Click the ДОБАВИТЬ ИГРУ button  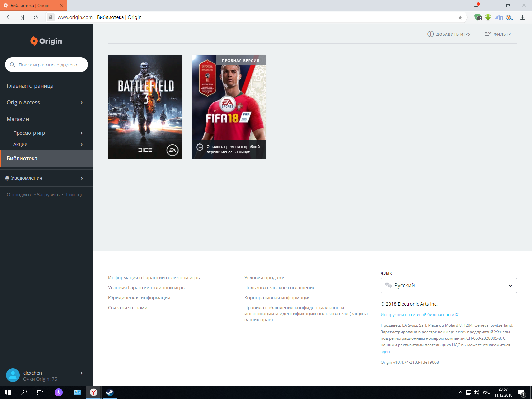(449, 34)
